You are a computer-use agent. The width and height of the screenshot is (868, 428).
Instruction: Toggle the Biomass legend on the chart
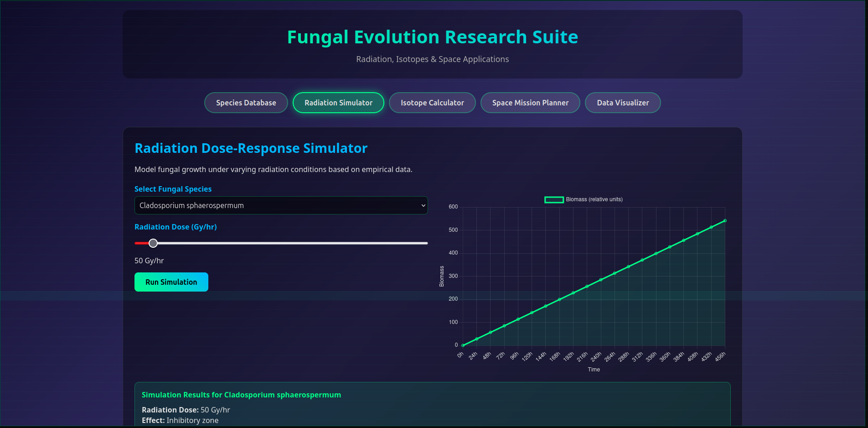click(x=584, y=199)
